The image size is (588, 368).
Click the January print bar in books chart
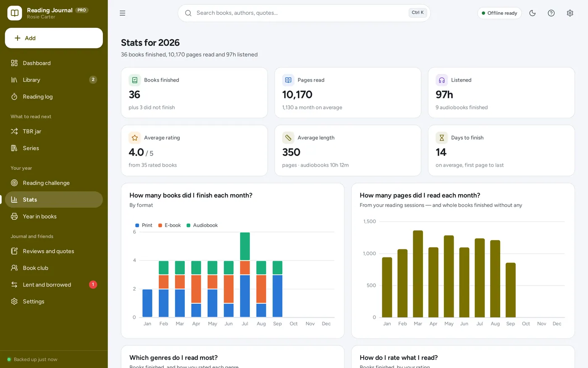click(147, 303)
